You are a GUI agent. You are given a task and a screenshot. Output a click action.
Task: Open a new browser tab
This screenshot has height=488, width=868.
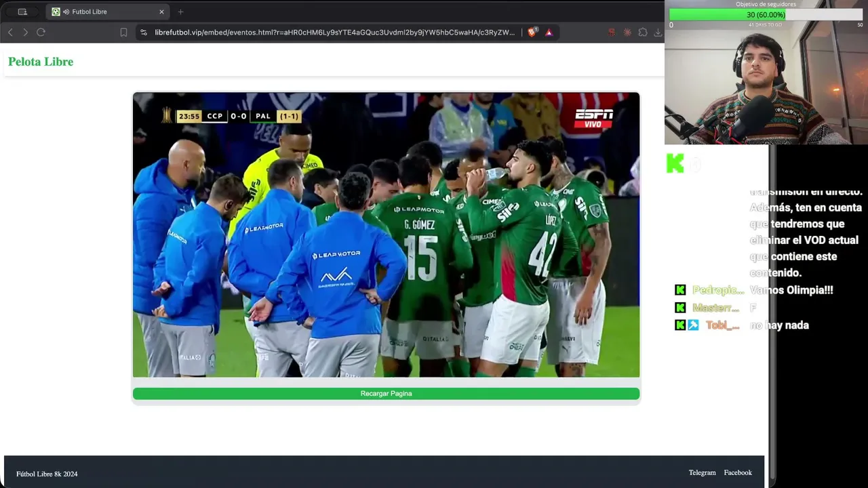[x=180, y=12]
